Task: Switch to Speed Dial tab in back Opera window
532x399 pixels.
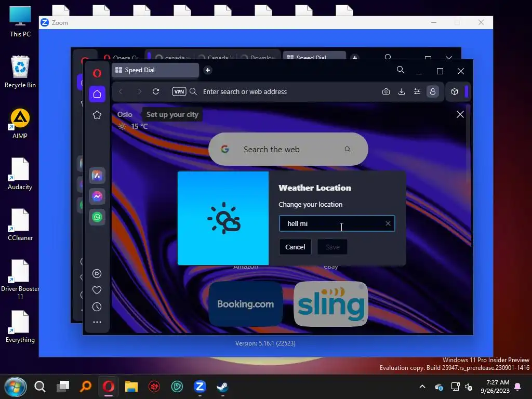Action: pyautogui.click(x=314, y=56)
